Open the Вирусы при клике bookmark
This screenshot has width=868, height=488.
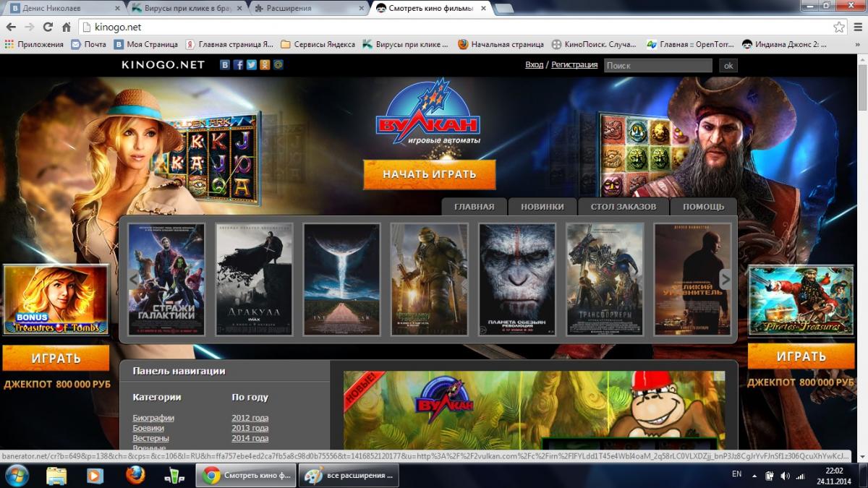click(x=406, y=44)
